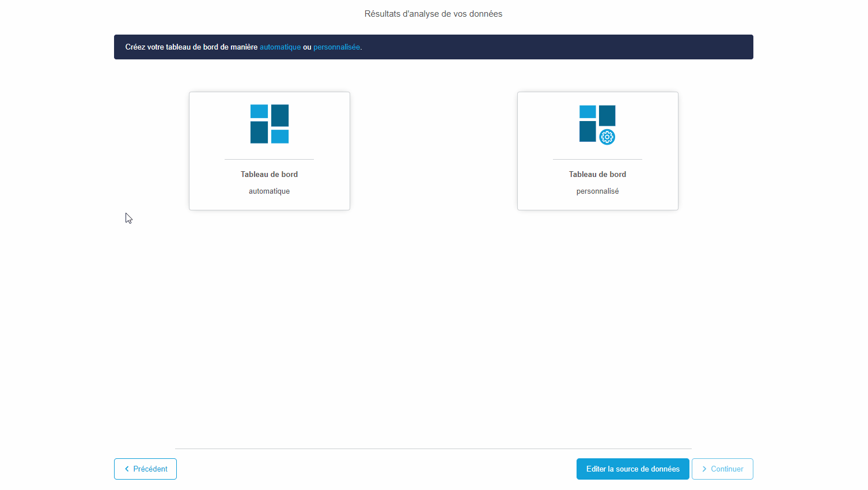Click the "Tableau de bord" title above personnalisé
868x490 pixels.
[x=597, y=174]
